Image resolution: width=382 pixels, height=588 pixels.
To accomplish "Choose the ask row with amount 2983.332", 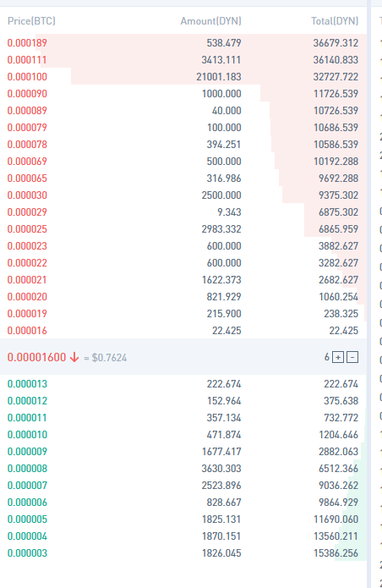I will click(183, 228).
